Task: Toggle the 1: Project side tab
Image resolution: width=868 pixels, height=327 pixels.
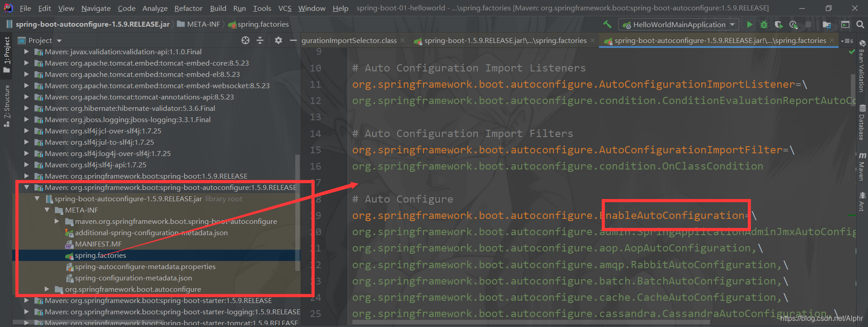Action: 6,55
